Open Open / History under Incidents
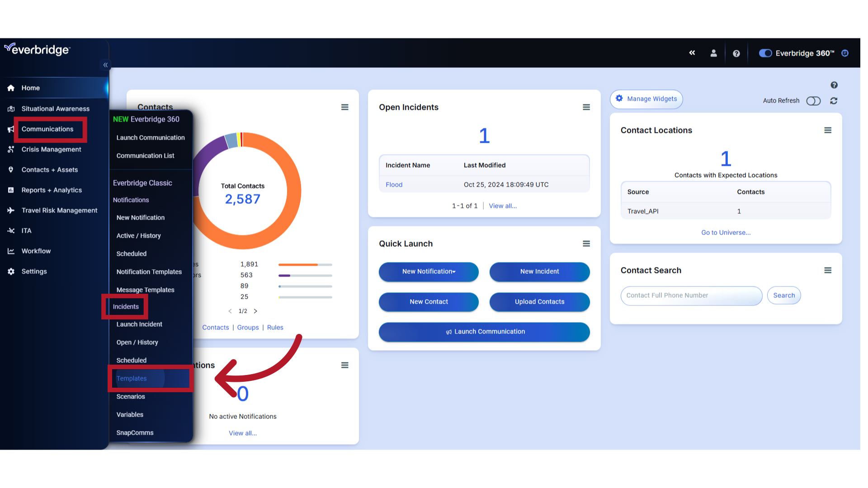The width and height of the screenshot is (868, 488). point(137,343)
